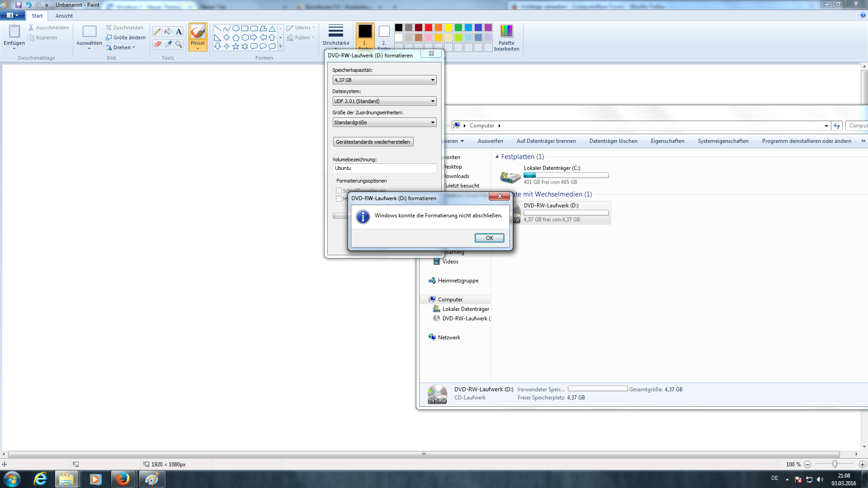This screenshot has height=488, width=868.
Task: Expand Größe der Zuordnungseinheiten dropdown
Action: pos(384,122)
